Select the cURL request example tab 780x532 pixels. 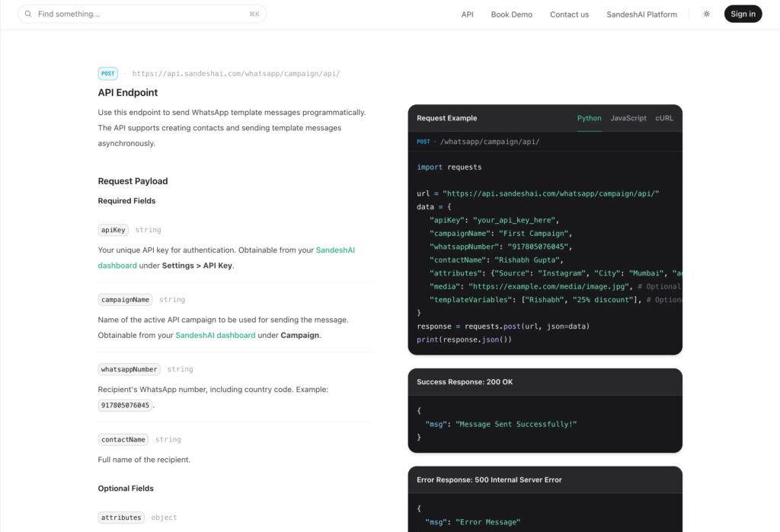663,118
